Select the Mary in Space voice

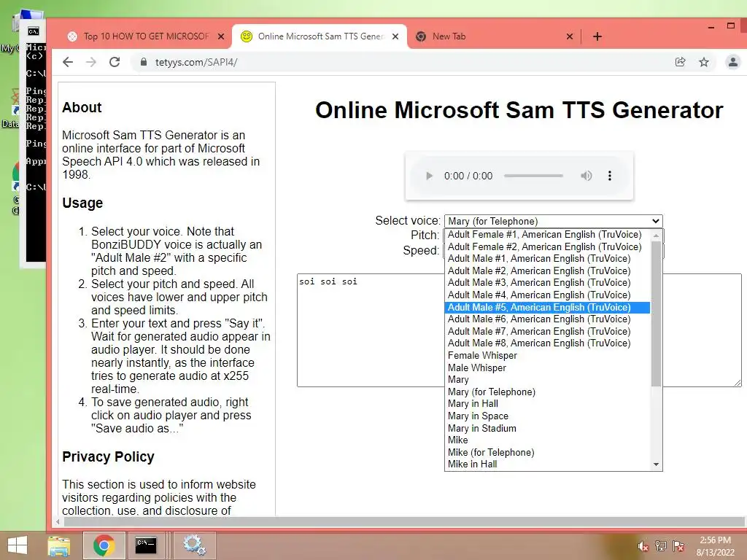[547, 416]
